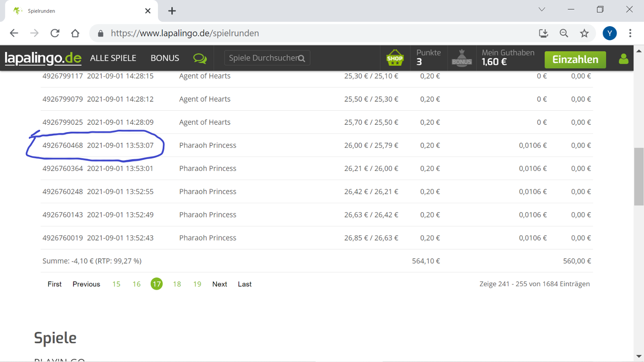Click the BONUS crown icon

pyautogui.click(x=462, y=58)
